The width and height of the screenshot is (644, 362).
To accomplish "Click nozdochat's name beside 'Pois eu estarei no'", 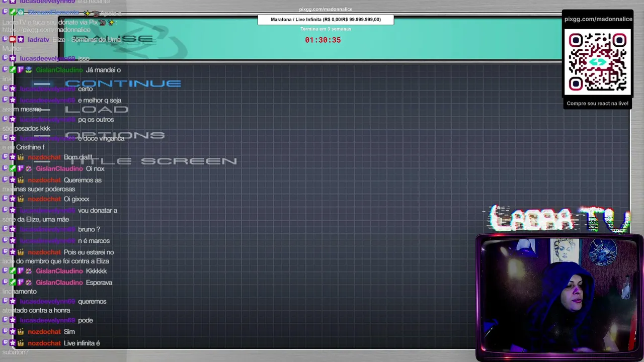I will pyautogui.click(x=44, y=252).
